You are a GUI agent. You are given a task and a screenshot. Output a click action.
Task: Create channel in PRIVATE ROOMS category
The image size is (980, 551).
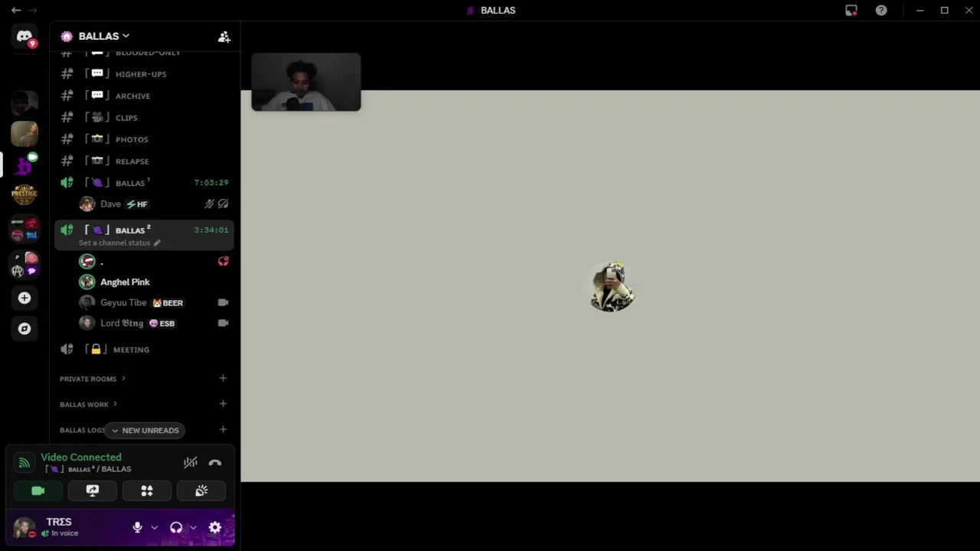(x=223, y=378)
